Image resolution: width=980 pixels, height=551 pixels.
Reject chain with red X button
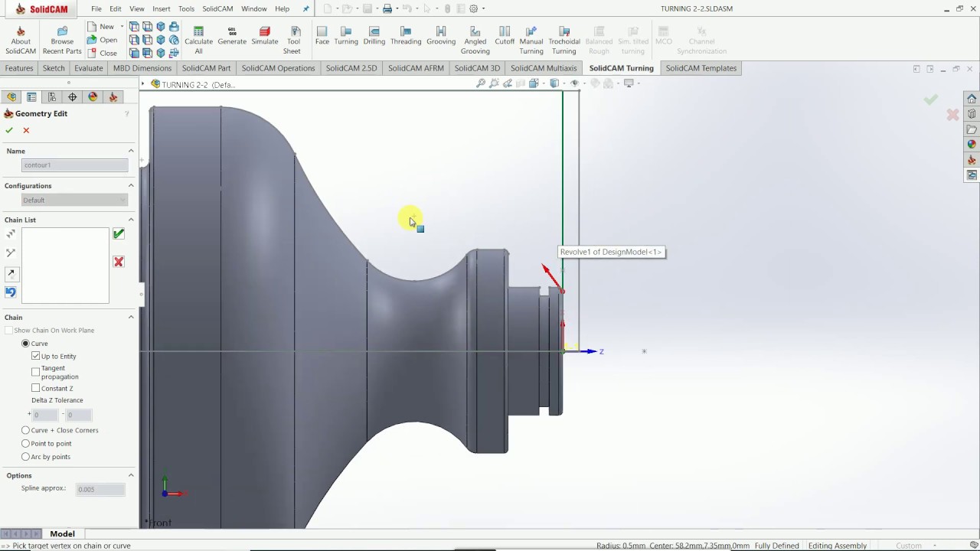(x=119, y=262)
